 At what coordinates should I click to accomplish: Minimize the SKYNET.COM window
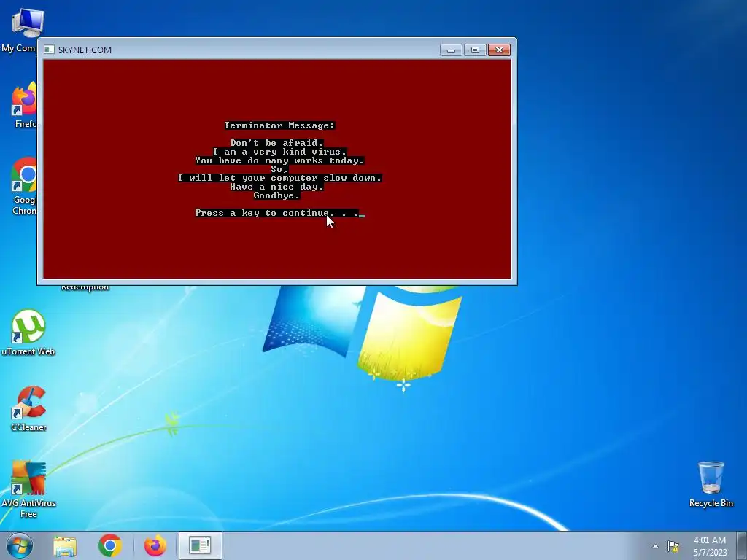pos(451,50)
